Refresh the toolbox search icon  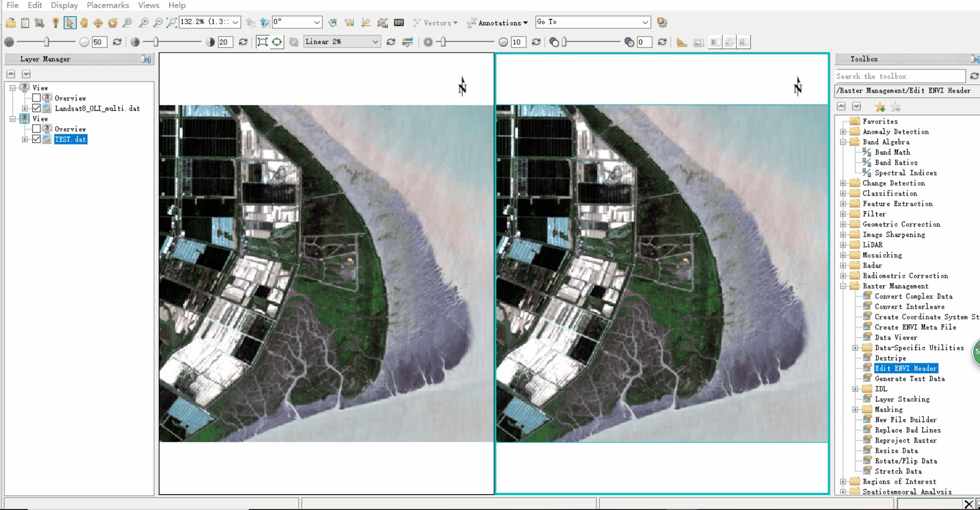pyautogui.click(x=974, y=76)
